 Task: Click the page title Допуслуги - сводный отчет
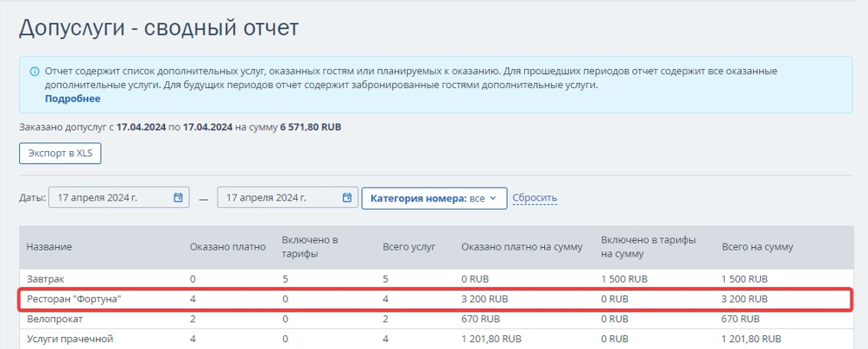pyautogui.click(x=159, y=28)
